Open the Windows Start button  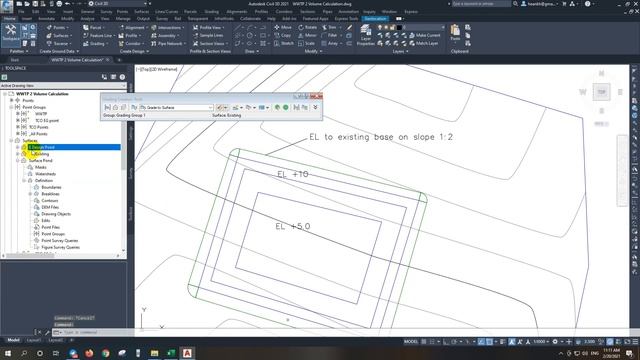[8, 353]
